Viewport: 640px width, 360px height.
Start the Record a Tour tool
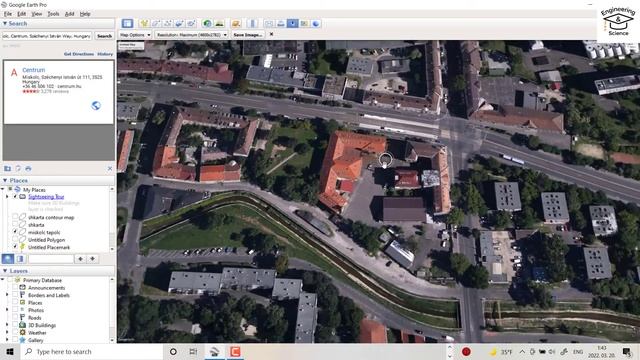[x=191, y=24]
